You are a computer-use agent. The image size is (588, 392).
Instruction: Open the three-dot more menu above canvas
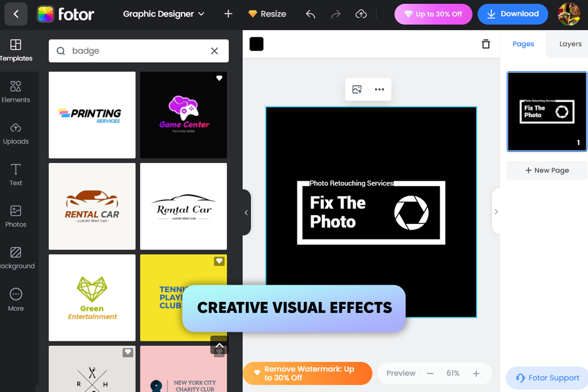coord(380,89)
